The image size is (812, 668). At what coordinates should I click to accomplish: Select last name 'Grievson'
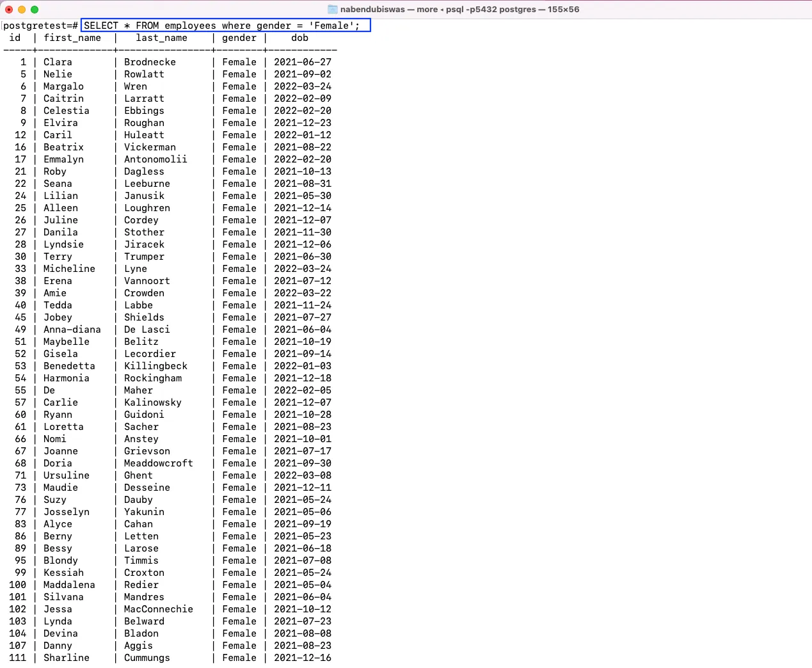coord(147,451)
